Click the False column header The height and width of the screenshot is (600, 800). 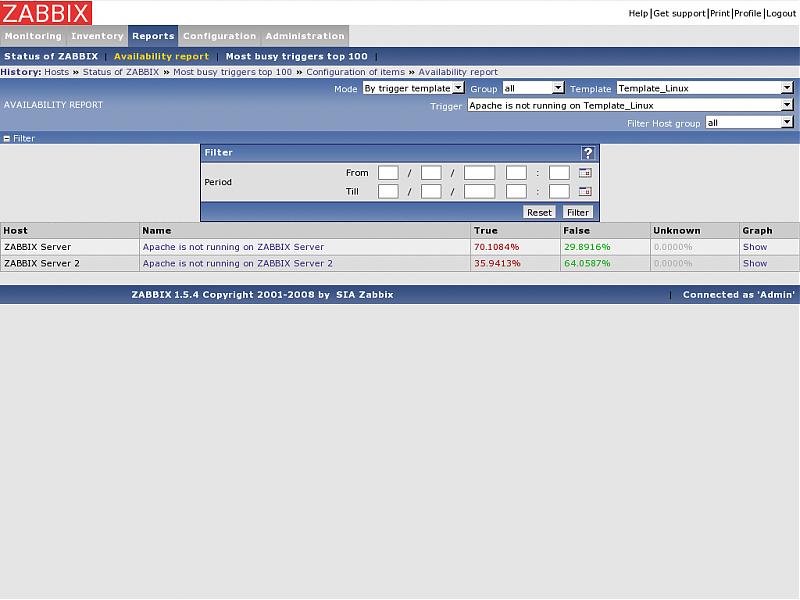click(x=605, y=231)
